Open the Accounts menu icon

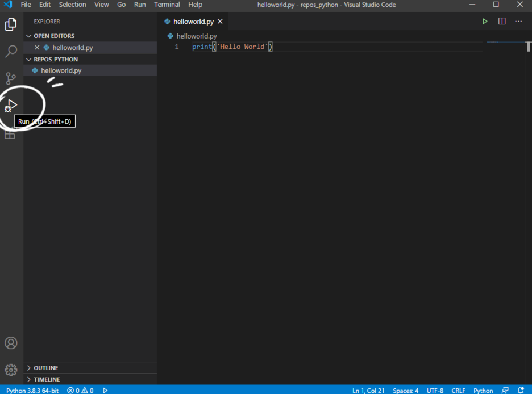coord(11,343)
